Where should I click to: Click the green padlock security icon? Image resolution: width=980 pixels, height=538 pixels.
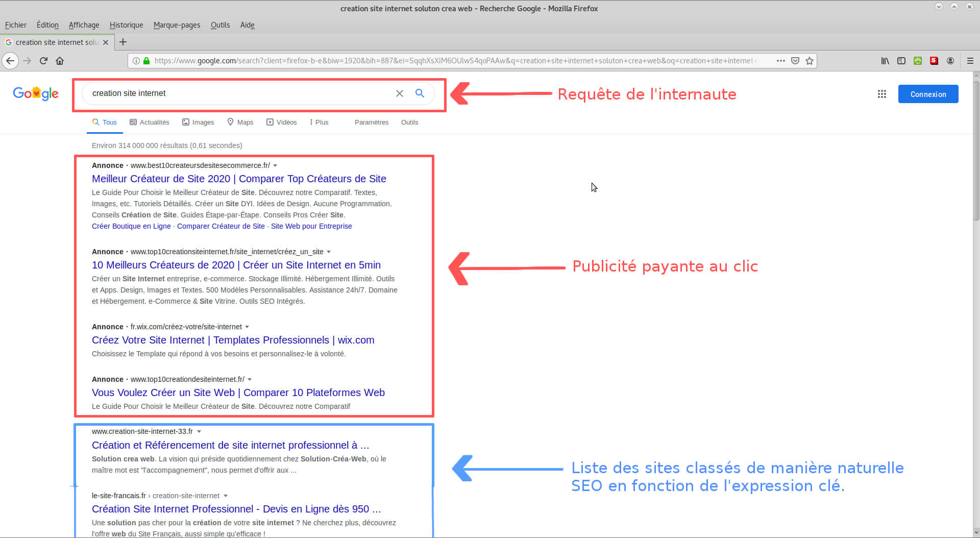pyautogui.click(x=146, y=61)
